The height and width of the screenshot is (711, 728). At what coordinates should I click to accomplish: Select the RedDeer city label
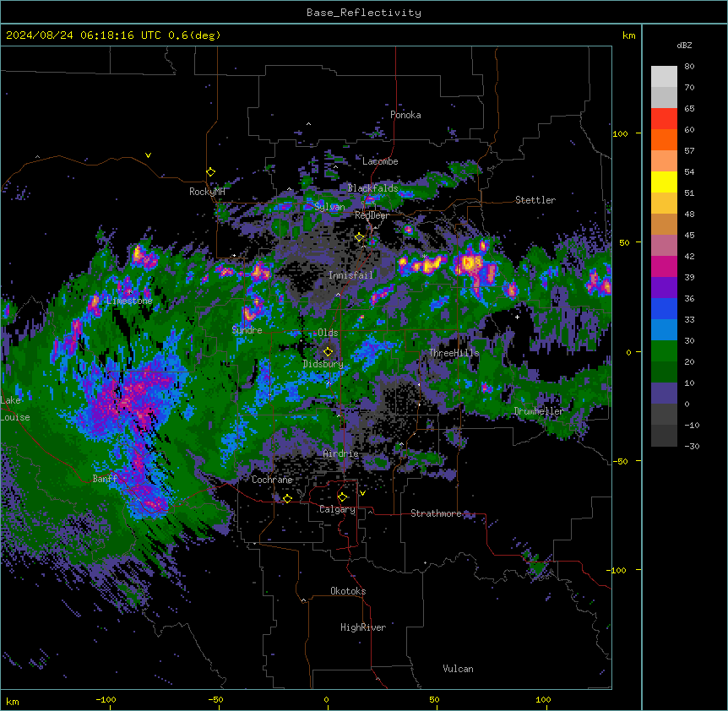click(372, 215)
